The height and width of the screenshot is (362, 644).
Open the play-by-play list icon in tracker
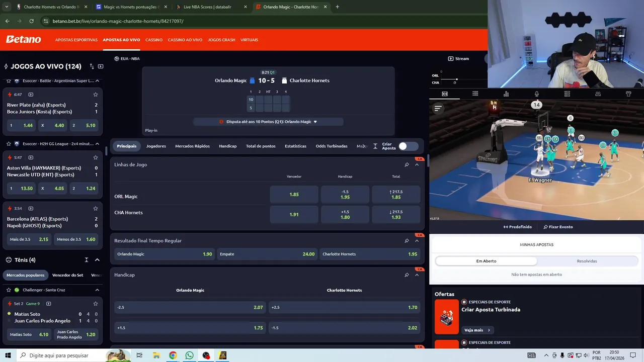coord(475,94)
